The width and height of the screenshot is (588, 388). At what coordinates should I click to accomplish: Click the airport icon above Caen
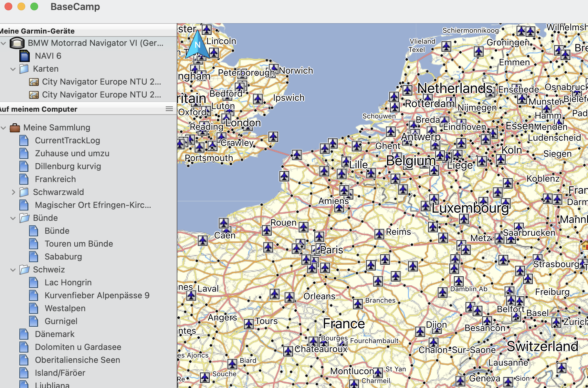224,223
